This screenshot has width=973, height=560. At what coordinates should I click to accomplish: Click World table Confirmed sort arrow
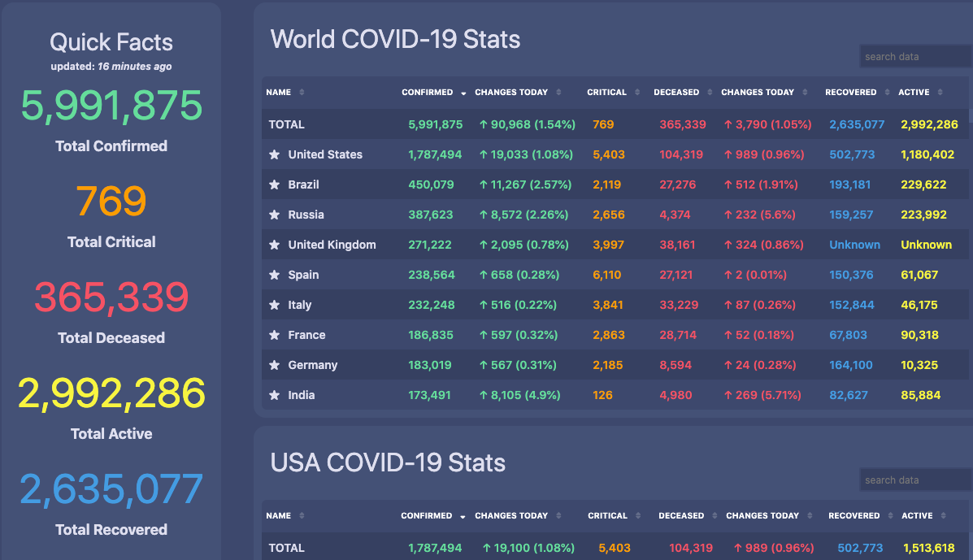point(463,93)
